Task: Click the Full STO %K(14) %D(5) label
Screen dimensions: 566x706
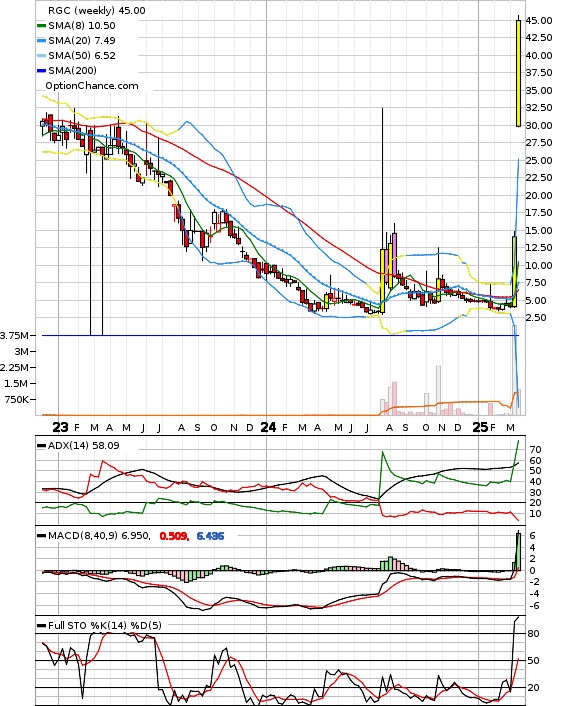Action: (104, 625)
